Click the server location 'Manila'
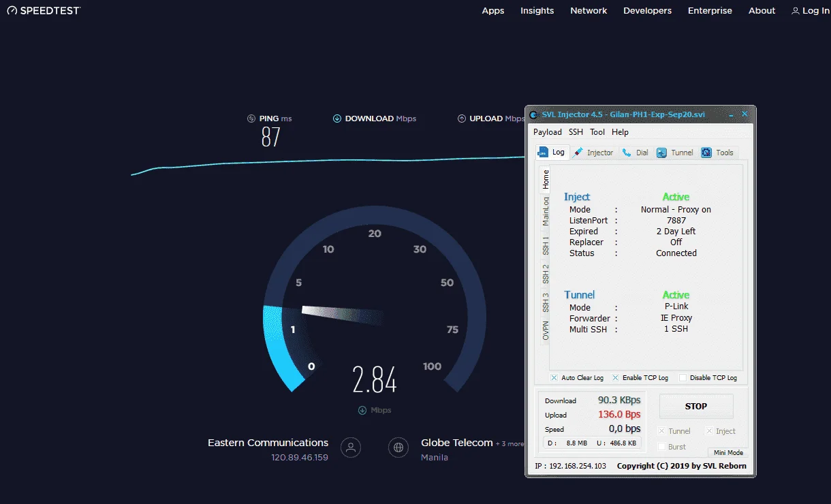The height and width of the screenshot is (504, 831). coord(435,458)
